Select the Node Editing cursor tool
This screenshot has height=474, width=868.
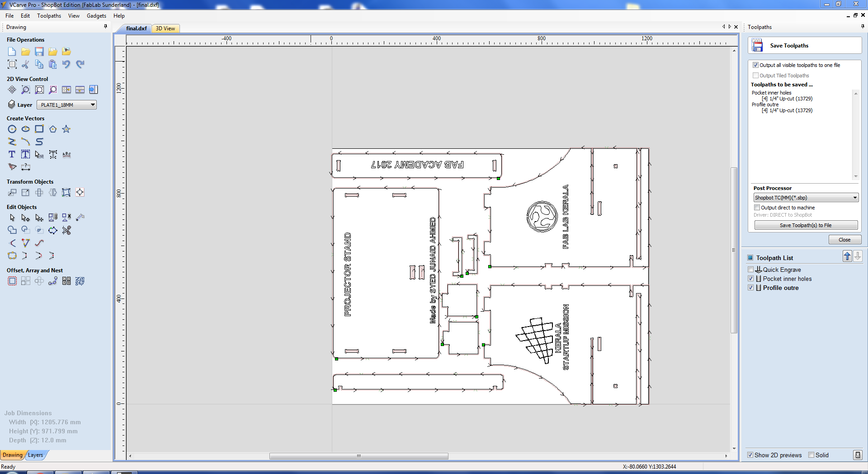coord(25,218)
